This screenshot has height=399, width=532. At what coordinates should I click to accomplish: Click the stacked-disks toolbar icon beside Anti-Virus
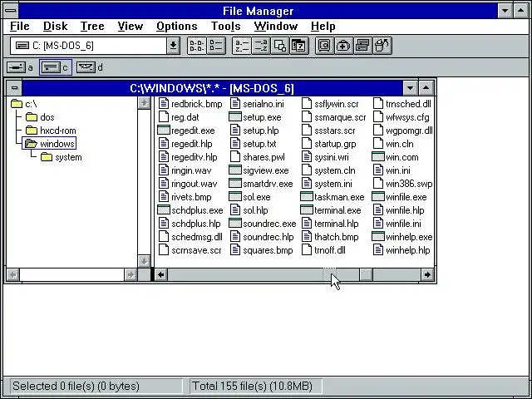pos(362,46)
